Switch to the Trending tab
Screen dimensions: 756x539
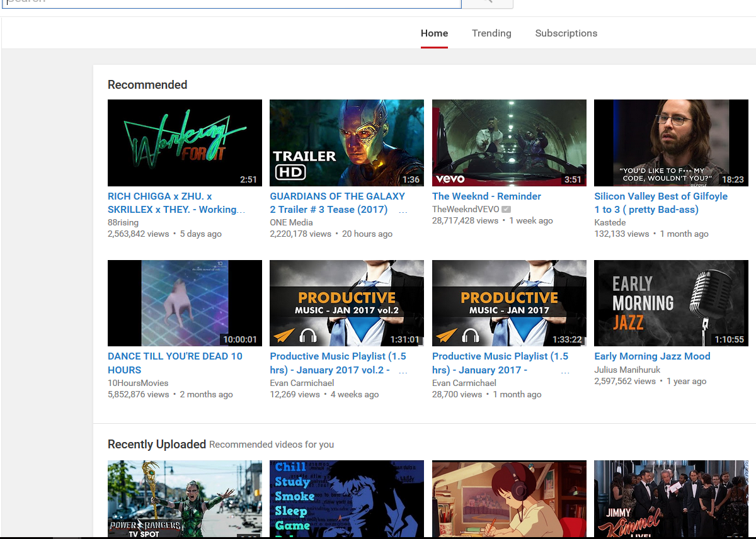tap(491, 33)
